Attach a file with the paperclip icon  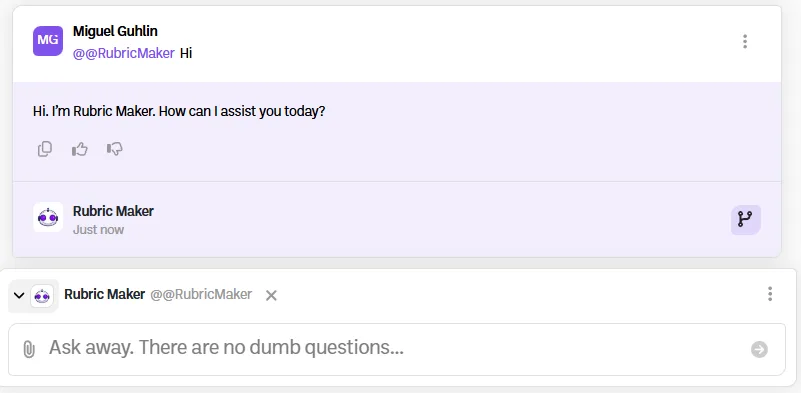coord(29,350)
